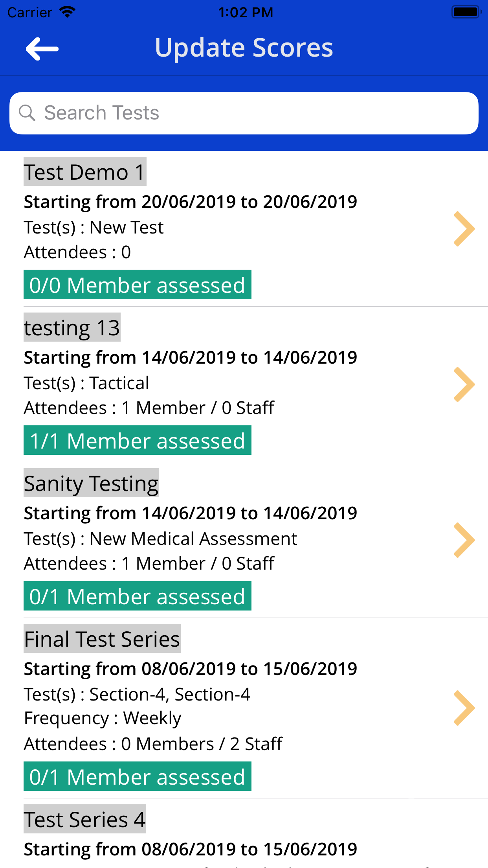Screen dimensions: 488x868
Task: Tap the Wi-Fi status icon
Action: [x=67, y=12]
